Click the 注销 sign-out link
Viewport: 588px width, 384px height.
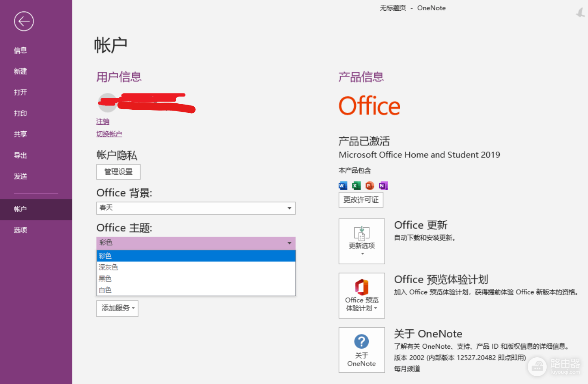pyautogui.click(x=103, y=122)
